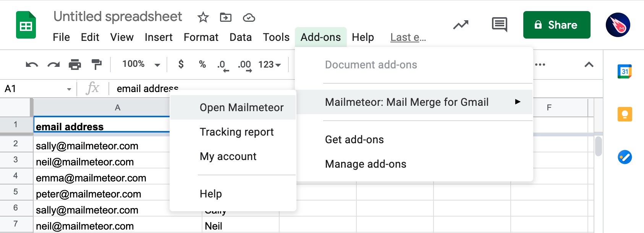Choose Open Mailmeteor
The image size is (644, 233).
pyautogui.click(x=233, y=107)
